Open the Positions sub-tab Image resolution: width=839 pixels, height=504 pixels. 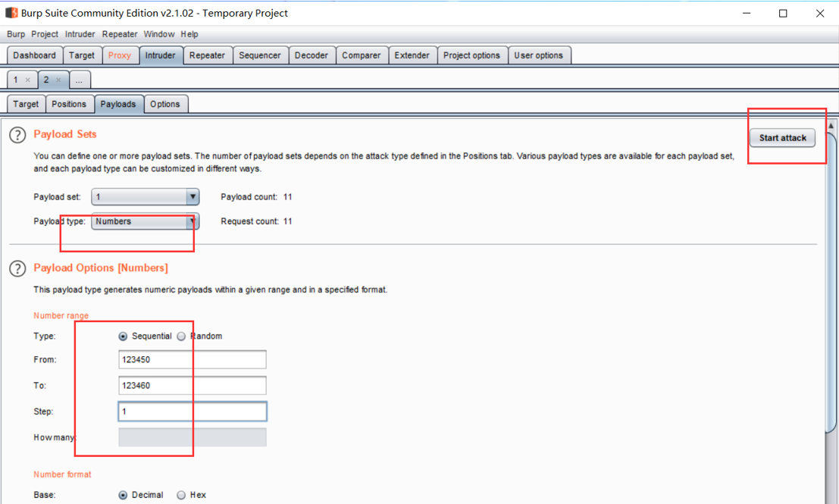pyautogui.click(x=69, y=104)
